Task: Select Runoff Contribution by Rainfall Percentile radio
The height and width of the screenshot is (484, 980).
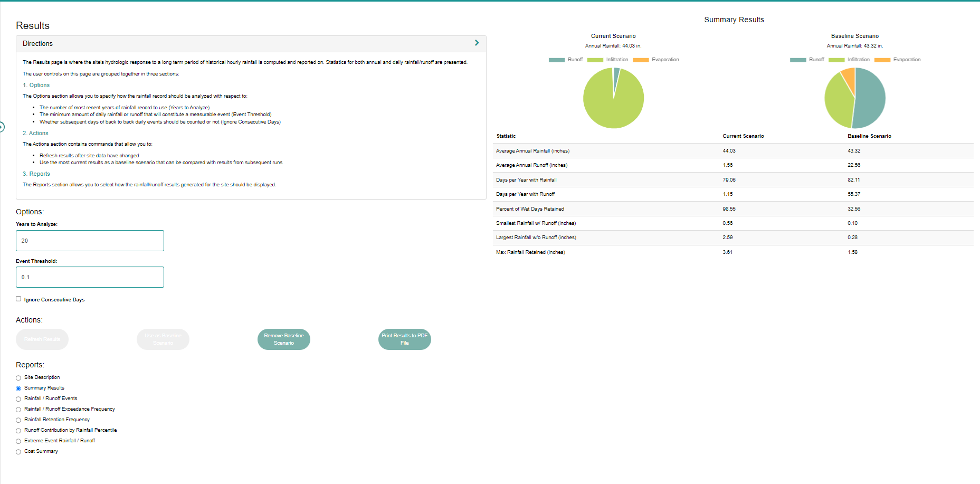Action: pyautogui.click(x=18, y=431)
